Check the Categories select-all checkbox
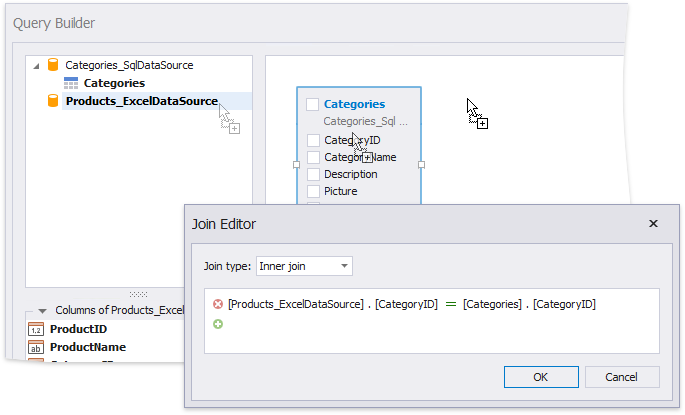 point(313,104)
